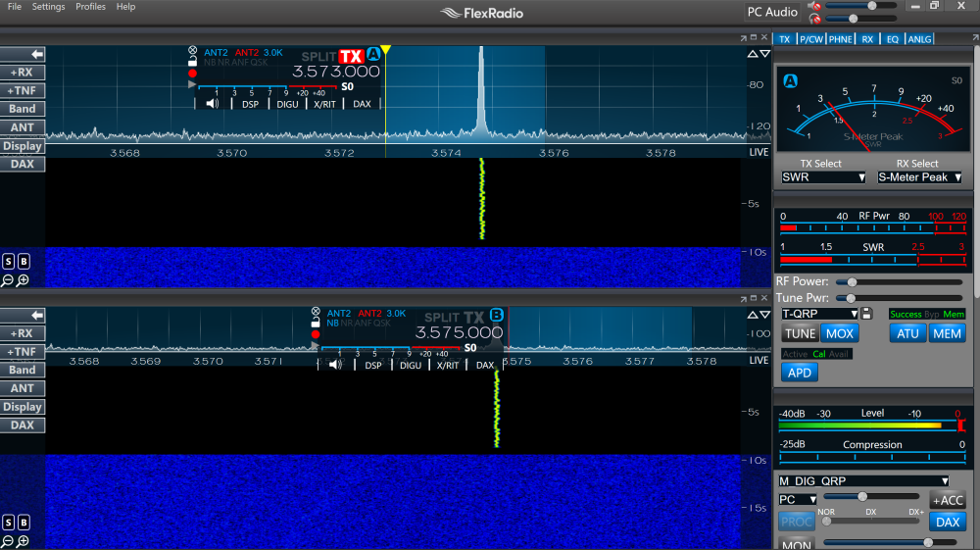The width and height of the screenshot is (980, 550).
Task: Toggle DAX transmit button
Action: pyautogui.click(x=948, y=522)
